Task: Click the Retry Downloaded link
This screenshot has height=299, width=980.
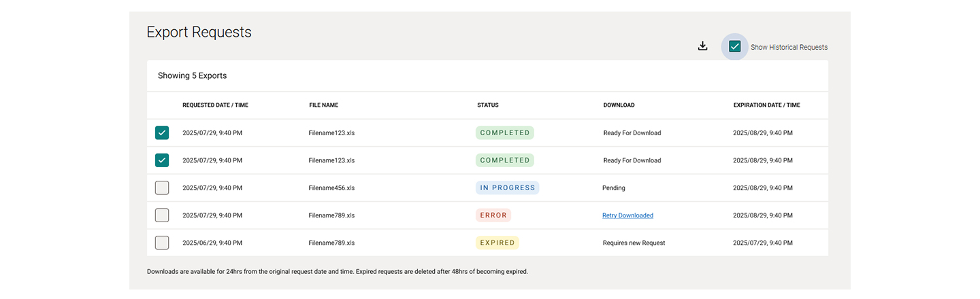Action: (627, 215)
